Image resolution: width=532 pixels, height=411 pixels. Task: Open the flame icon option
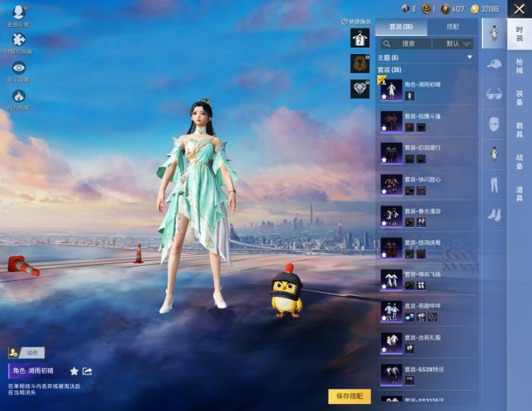19,96
